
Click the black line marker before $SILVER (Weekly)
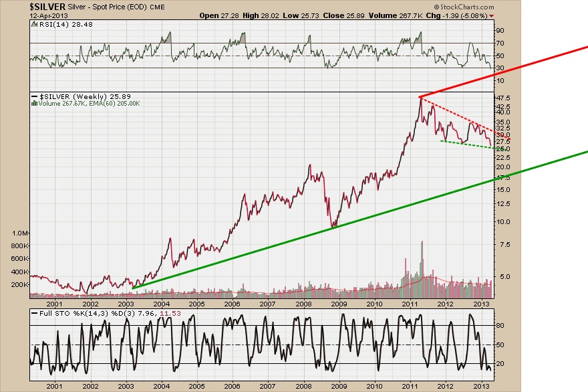point(34,97)
